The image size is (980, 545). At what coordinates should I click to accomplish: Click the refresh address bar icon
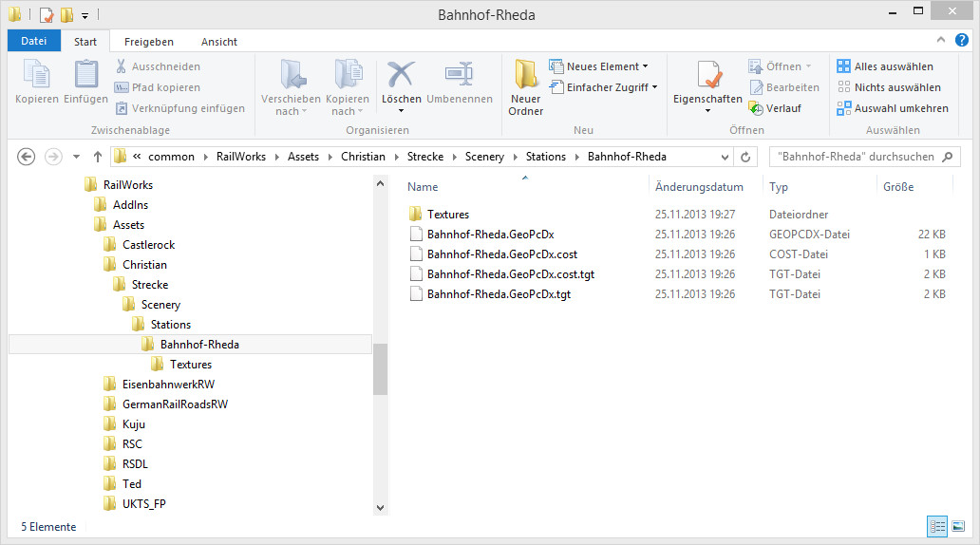click(x=745, y=157)
